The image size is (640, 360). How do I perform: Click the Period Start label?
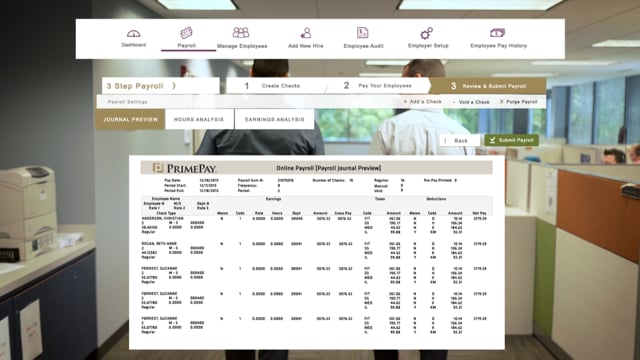175,185
